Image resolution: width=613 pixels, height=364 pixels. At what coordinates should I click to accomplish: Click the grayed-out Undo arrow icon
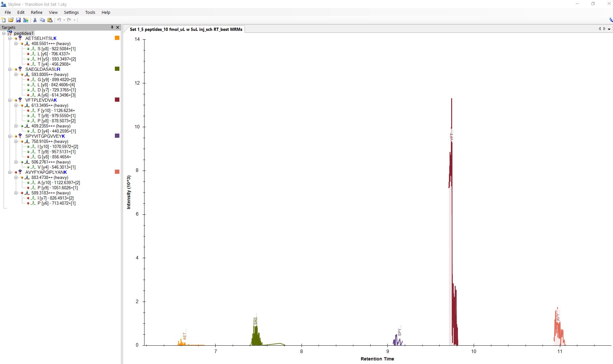[x=59, y=20]
